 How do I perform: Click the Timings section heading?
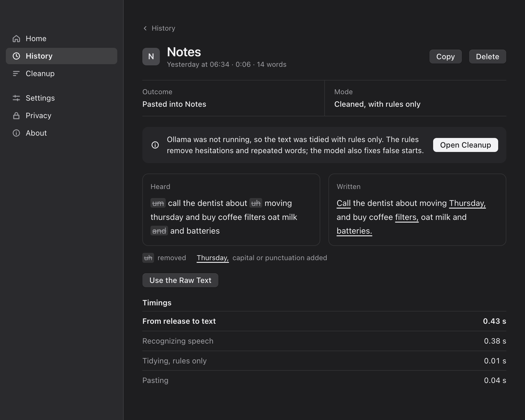(x=157, y=303)
